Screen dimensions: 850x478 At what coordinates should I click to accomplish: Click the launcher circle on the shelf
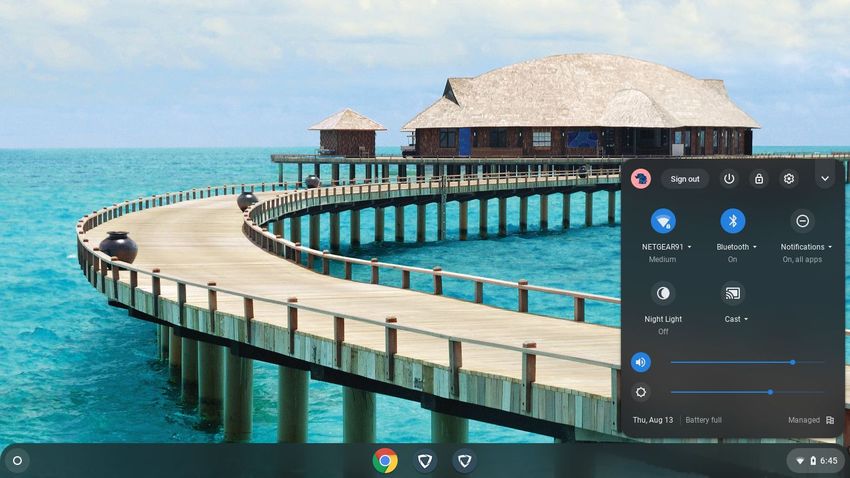pos(17,460)
